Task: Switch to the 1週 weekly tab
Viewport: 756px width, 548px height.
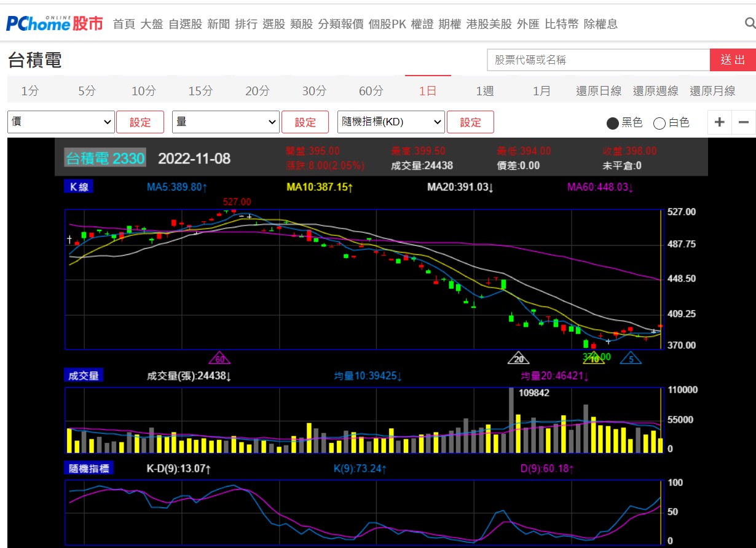Action: pyautogui.click(x=484, y=91)
